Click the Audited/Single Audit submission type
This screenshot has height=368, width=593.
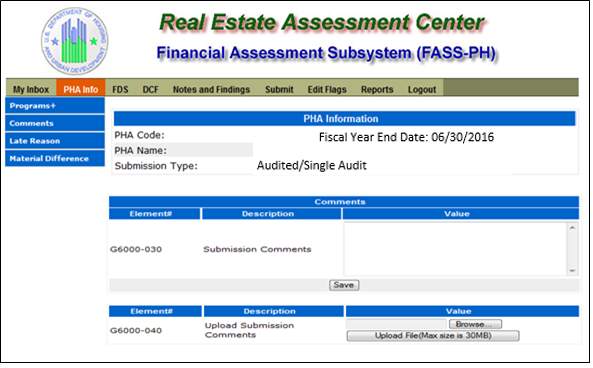312,166
